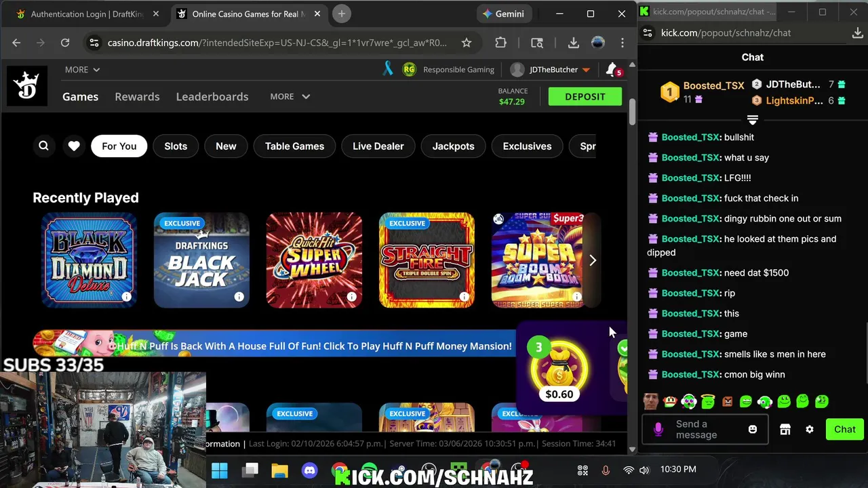Advance Recently Played carousel with right arrow
This screenshot has height=488, width=868.
coord(593,260)
